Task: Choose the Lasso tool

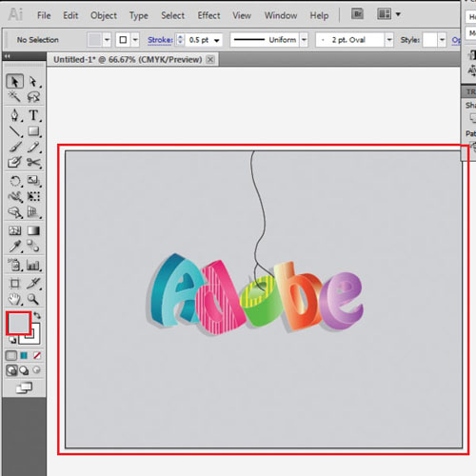Action: pyautogui.click(x=33, y=96)
